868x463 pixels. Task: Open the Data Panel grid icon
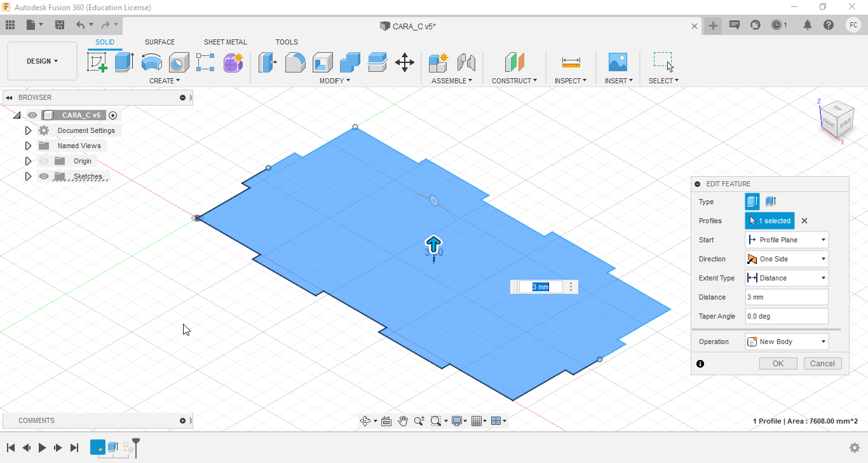[10, 25]
